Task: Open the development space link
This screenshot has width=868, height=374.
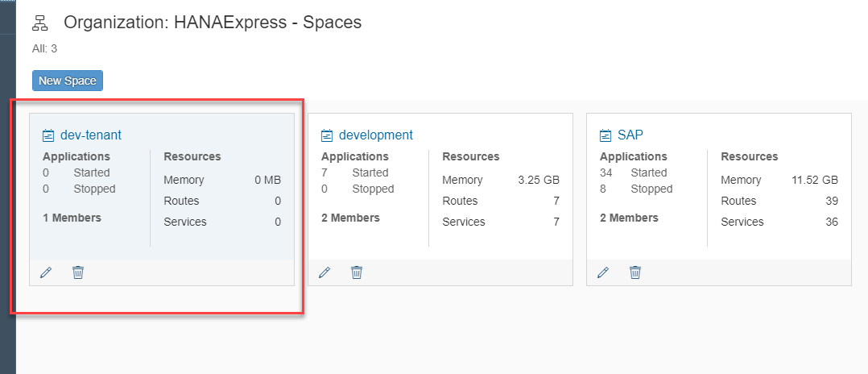Action: pyautogui.click(x=376, y=135)
